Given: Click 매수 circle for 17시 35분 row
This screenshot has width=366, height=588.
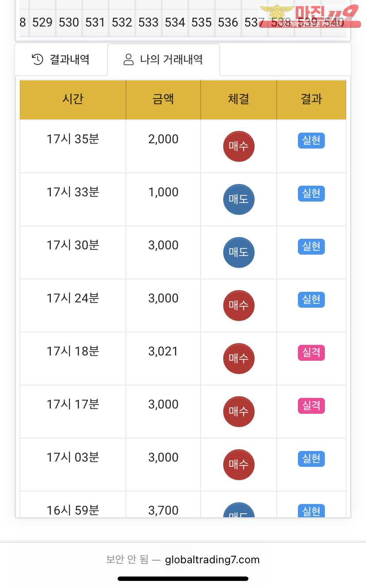Looking at the screenshot, I should pos(239,146).
